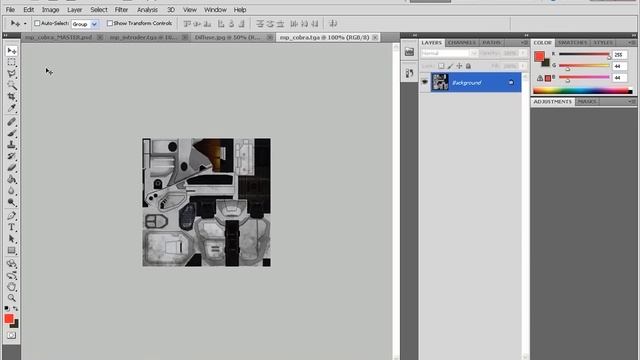Click the color spectrum ramp
This screenshot has height=360, width=640.
click(583, 91)
